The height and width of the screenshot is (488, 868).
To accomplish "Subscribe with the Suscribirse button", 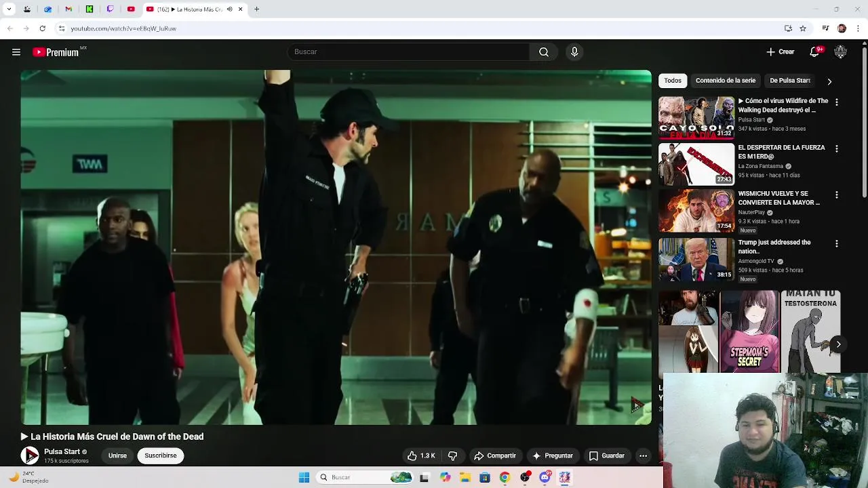I will [x=161, y=455].
